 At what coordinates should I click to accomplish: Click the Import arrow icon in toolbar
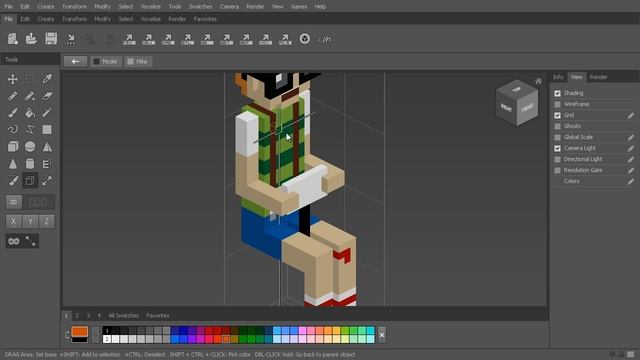[x=71, y=39]
